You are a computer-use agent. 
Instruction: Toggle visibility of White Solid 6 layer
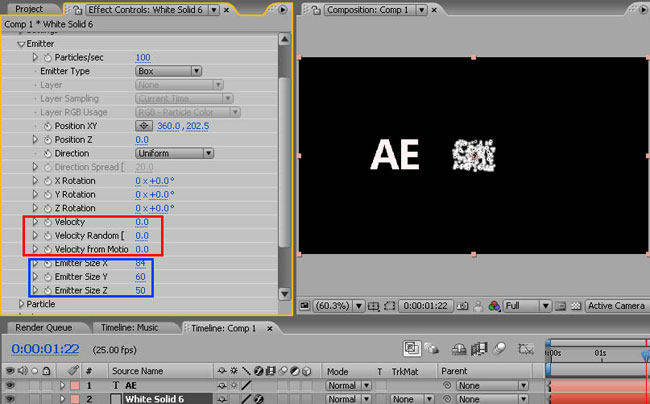(x=11, y=399)
